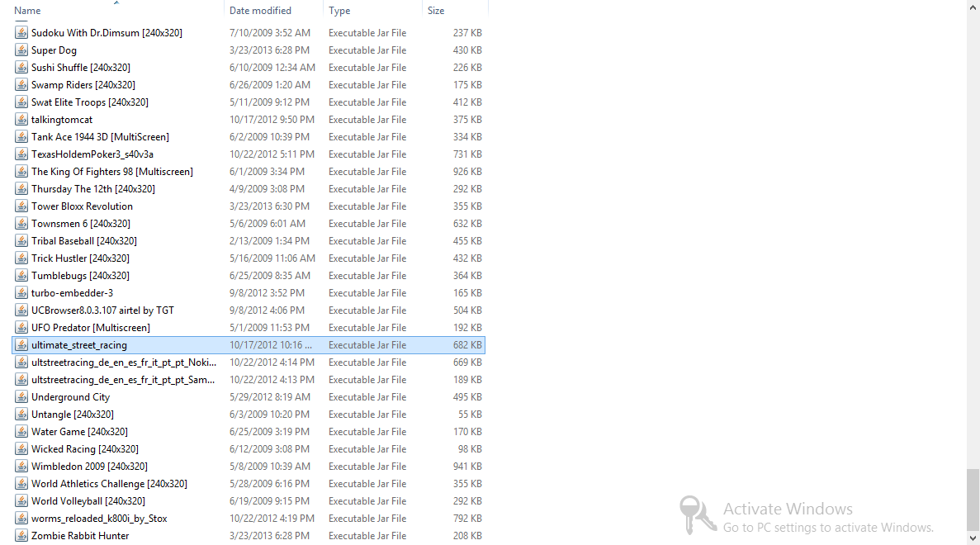The width and height of the screenshot is (980, 545).
Task: Select the UFO Predator jar icon
Action: pyautogui.click(x=21, y=328)
